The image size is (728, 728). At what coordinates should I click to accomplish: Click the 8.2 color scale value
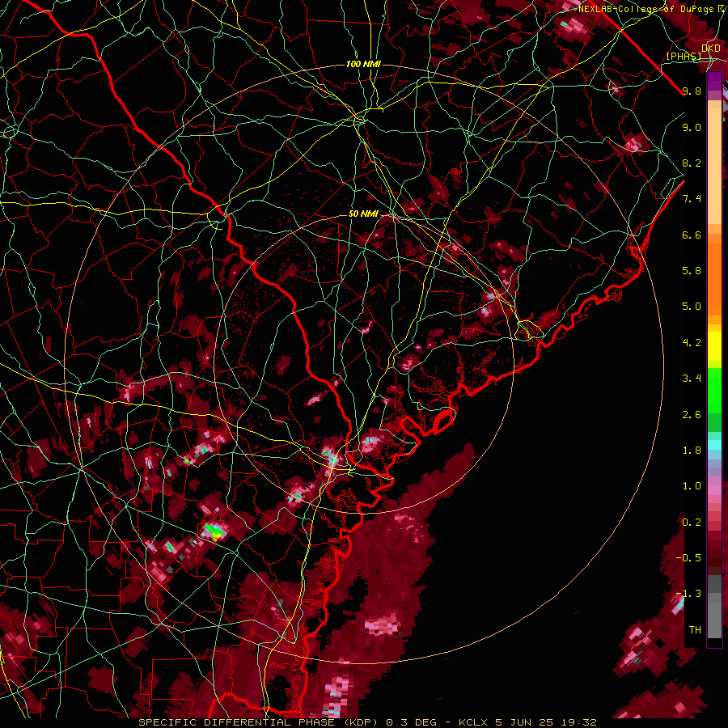(692, 163)
